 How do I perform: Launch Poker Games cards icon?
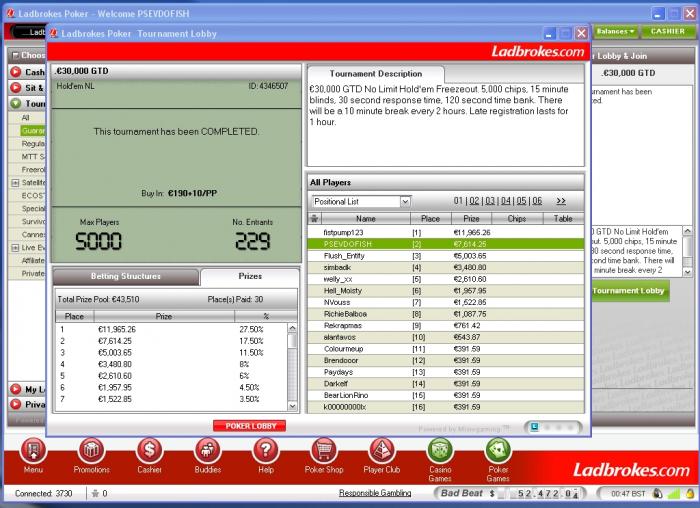[x=498, y=451]
